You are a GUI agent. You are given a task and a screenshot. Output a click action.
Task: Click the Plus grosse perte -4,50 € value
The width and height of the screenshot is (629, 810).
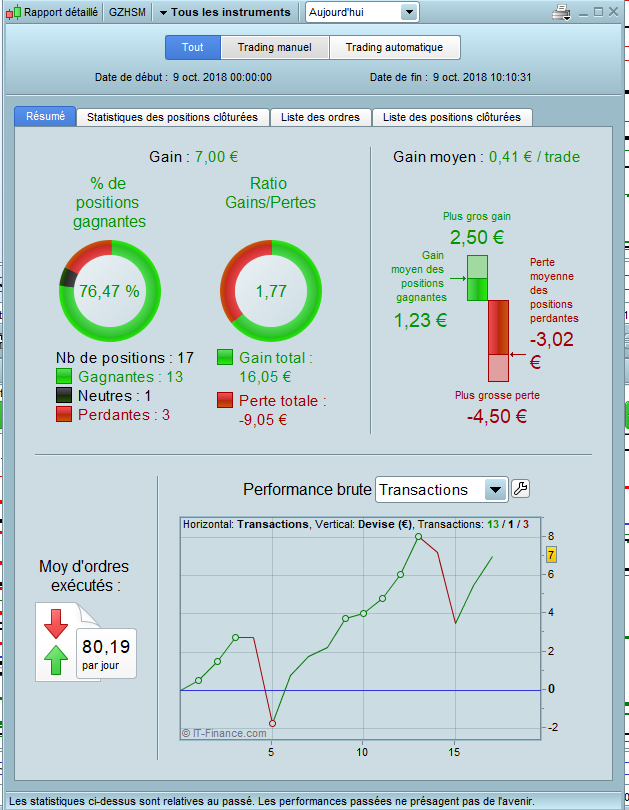point(497,416)
